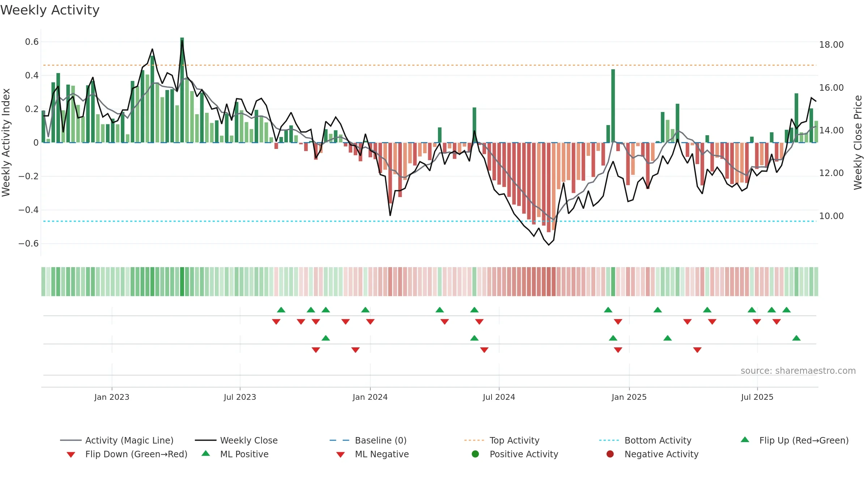Click the 0.4 activity index tick label
The width and height of the screenshot is (868, 488).
click(x=32, y=76)
